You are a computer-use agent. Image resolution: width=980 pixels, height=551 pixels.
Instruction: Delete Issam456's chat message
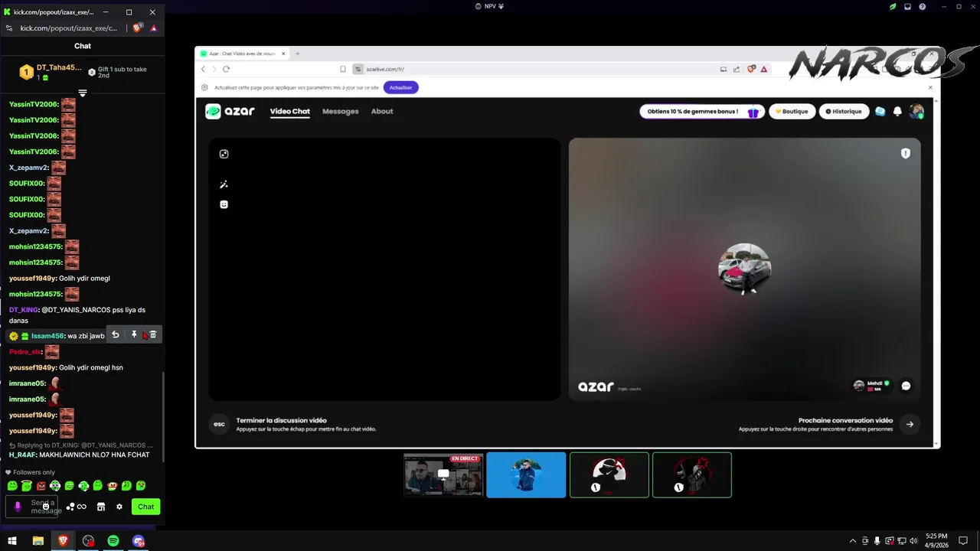click(152, 335)
